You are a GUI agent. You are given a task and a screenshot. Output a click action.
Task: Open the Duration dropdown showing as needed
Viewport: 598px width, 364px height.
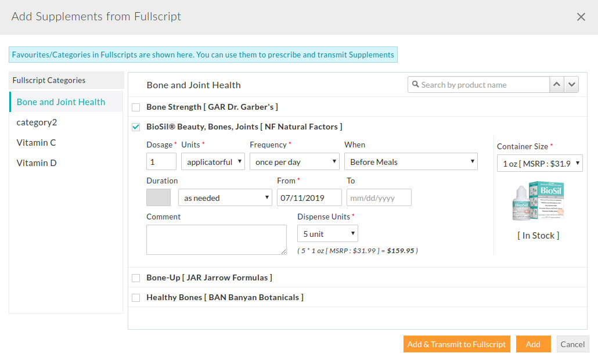(x=225, y=197)
